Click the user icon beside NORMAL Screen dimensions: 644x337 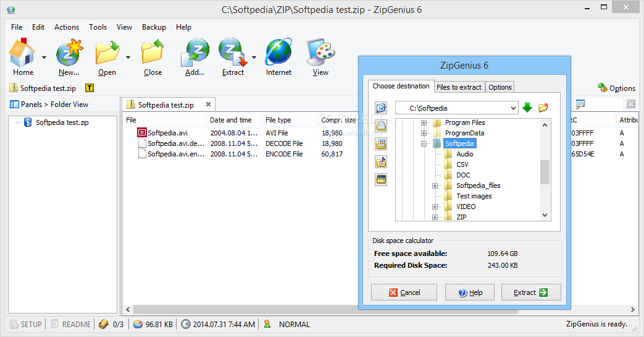click(x=267, y=324)
